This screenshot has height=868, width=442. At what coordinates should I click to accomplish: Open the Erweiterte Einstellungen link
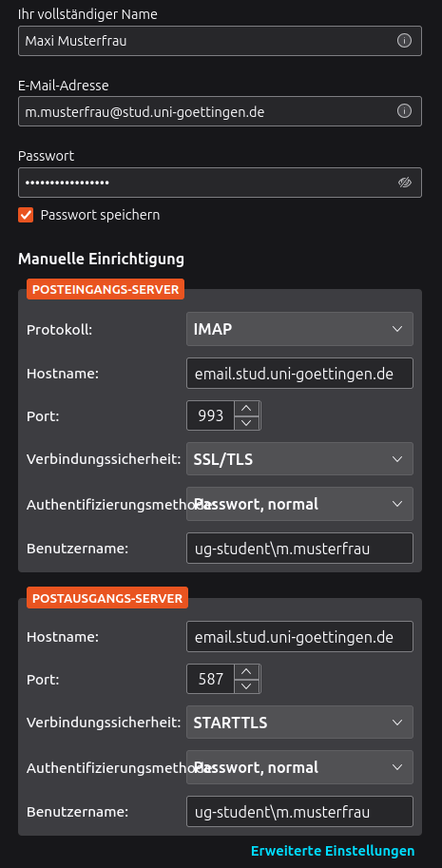(x=333, y=850)
